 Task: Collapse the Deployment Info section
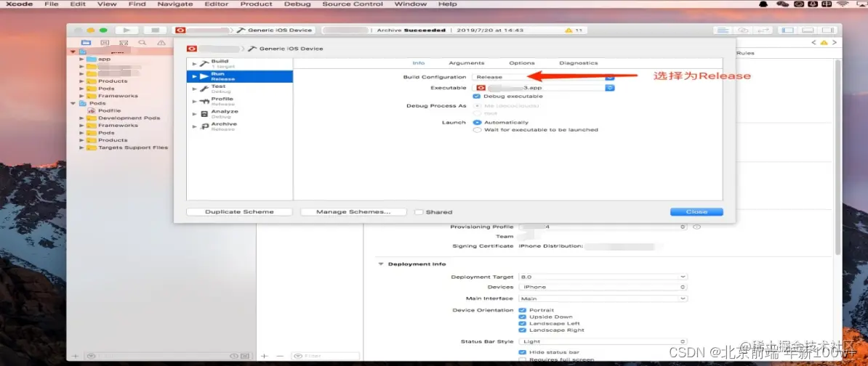click(x=381, y=264)
